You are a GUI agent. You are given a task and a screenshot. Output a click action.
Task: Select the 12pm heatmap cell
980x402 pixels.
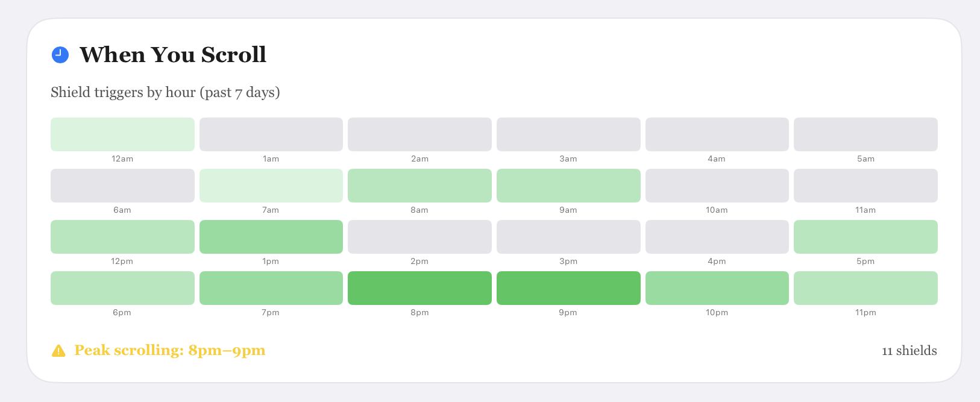coord(122,237)
